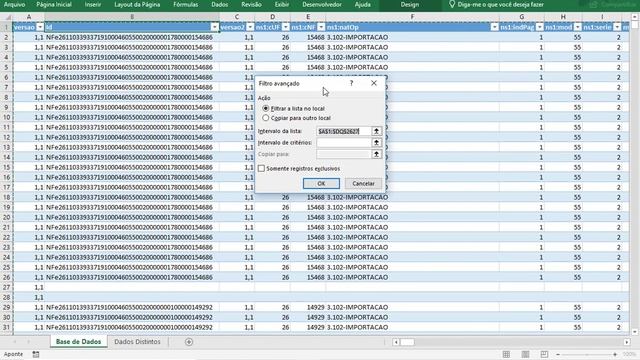The image size is (640, 360).
Task: Select row 27 header
Action: pos(6,287)
